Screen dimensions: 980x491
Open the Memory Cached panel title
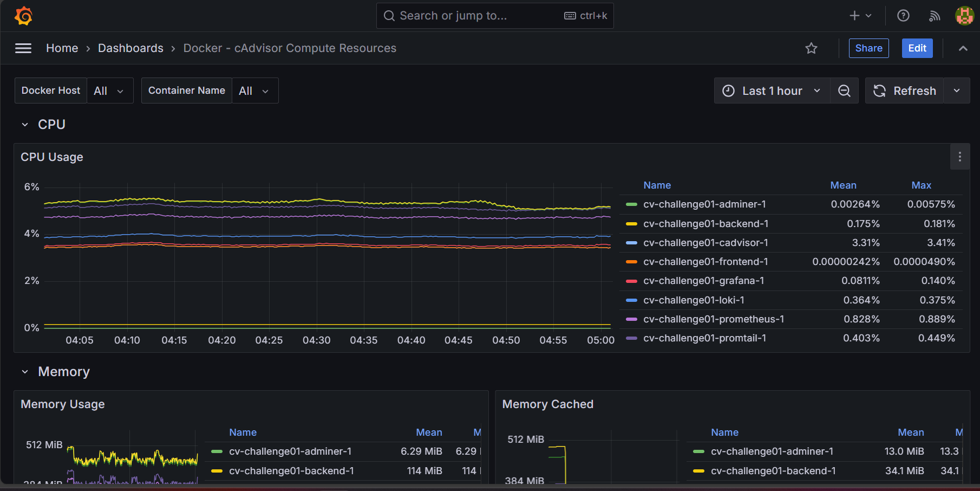(547, 404)
